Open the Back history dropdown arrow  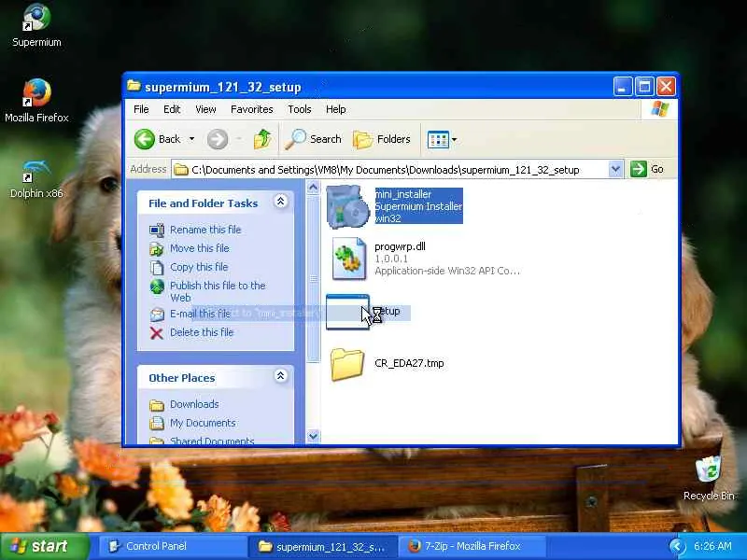(x=191, y=139)
